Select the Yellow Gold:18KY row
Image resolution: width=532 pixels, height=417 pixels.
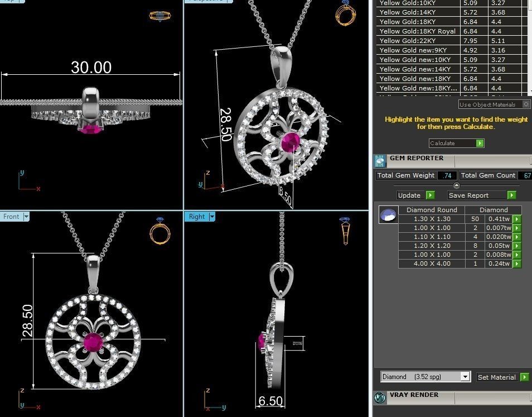(x=452, y=21)
